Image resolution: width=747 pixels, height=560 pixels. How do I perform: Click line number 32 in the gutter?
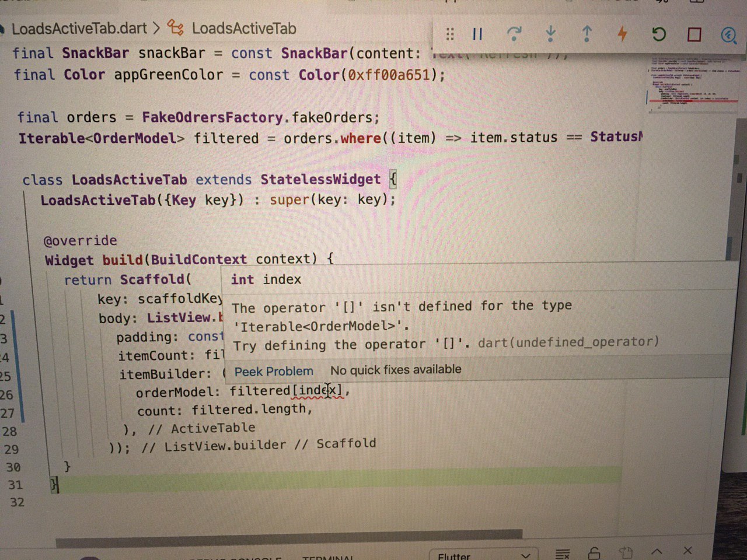17,502
